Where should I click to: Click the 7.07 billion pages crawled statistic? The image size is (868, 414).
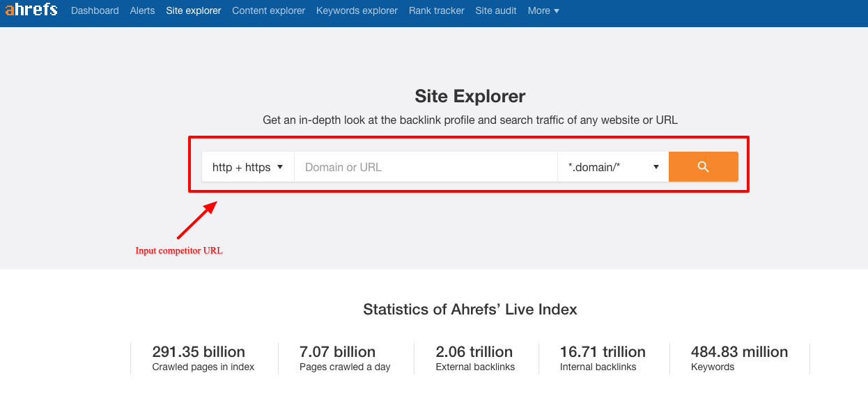pos(345,358)
